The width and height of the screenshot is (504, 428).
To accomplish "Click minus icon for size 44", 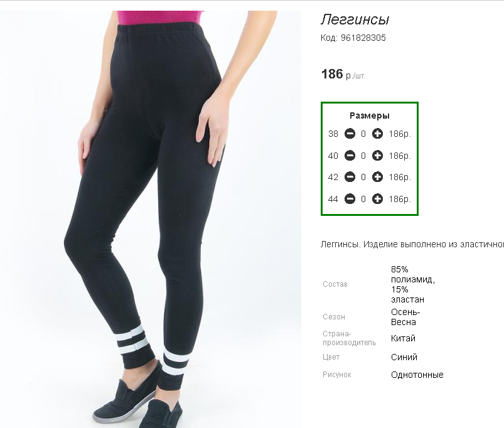I will pos(350,199).
